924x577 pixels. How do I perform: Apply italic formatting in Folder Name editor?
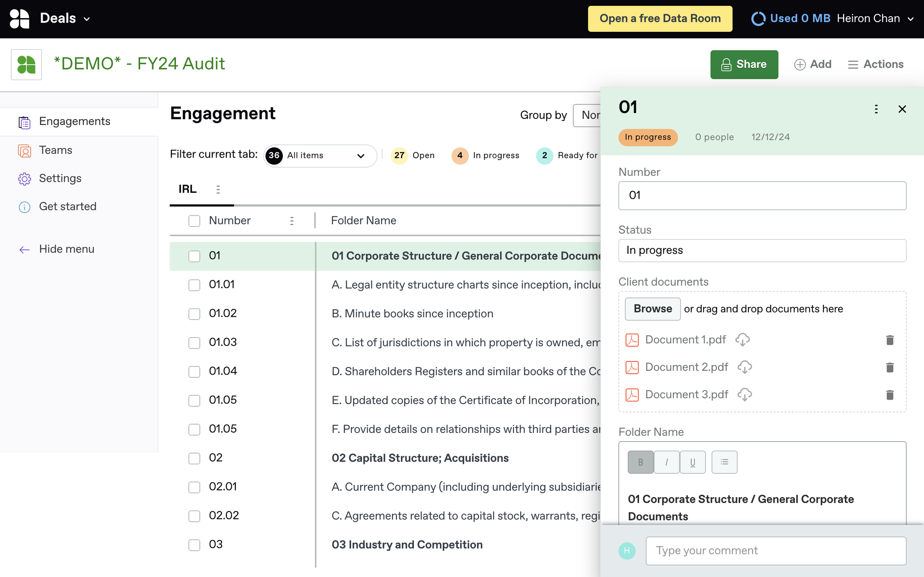coord(666,462)
